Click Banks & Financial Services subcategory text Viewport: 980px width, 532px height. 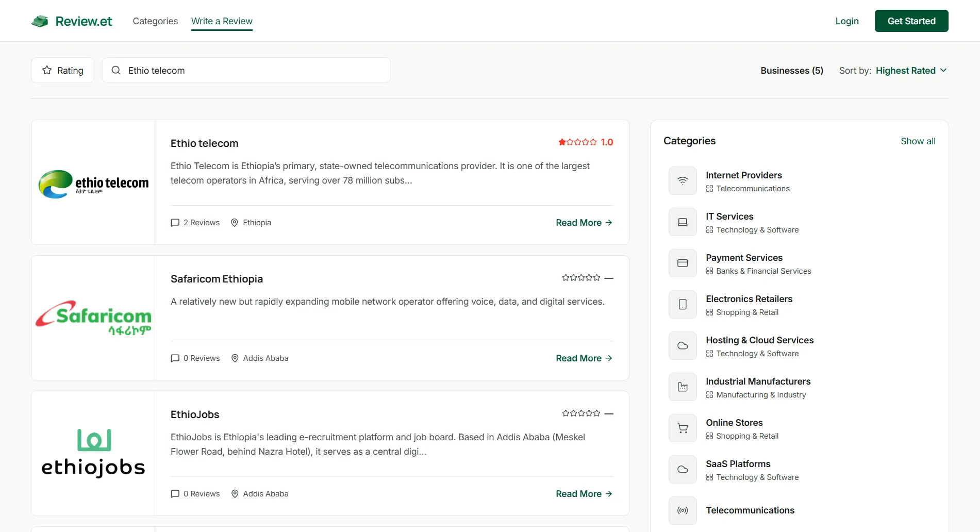point(763,271)
